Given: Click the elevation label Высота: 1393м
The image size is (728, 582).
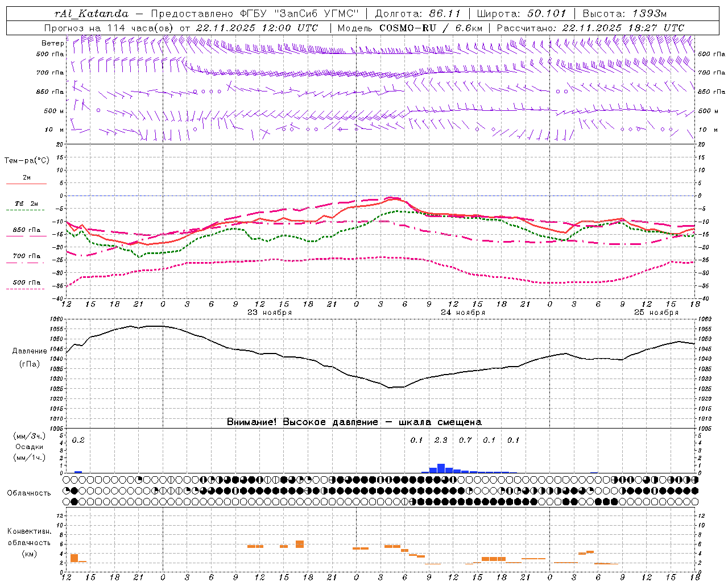Looking at the screenshot, I should tap(626, 14).
